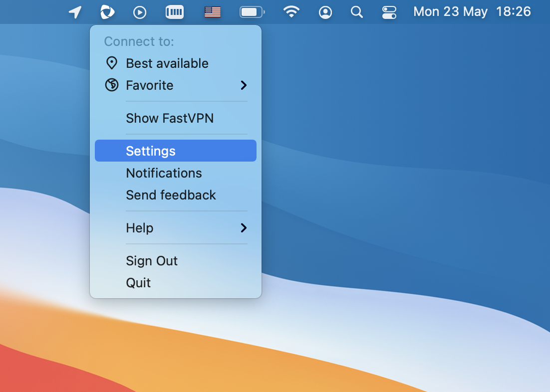Expand the Help submenu chevron
Screen dimensions: 550x392
tap(244, 228)
